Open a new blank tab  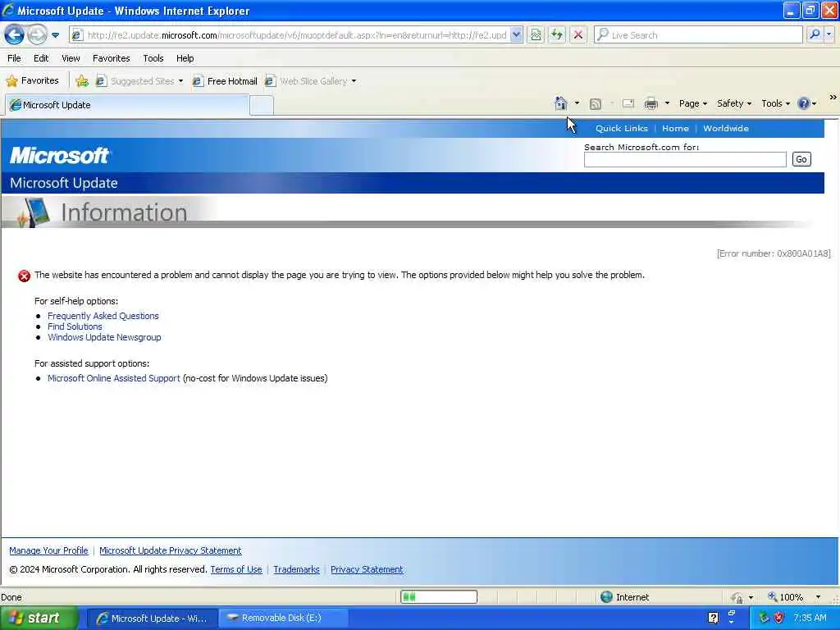[262, 106]
